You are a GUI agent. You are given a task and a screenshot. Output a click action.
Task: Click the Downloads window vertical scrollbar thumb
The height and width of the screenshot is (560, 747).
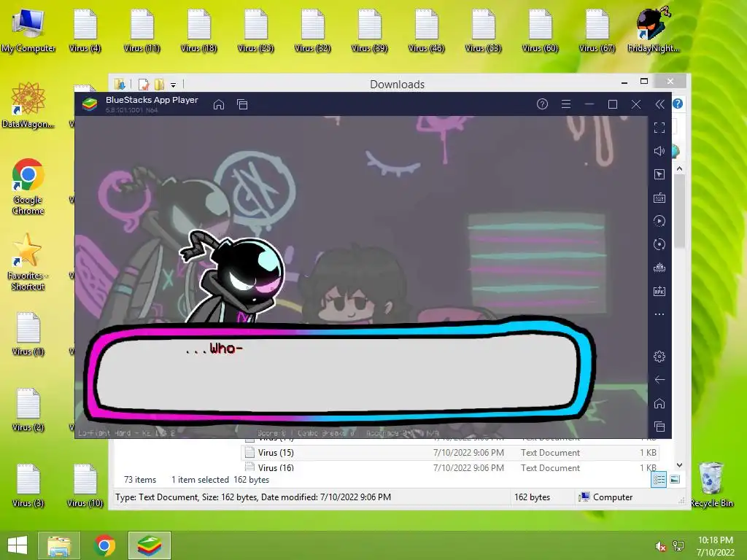(x=680, y=211)
